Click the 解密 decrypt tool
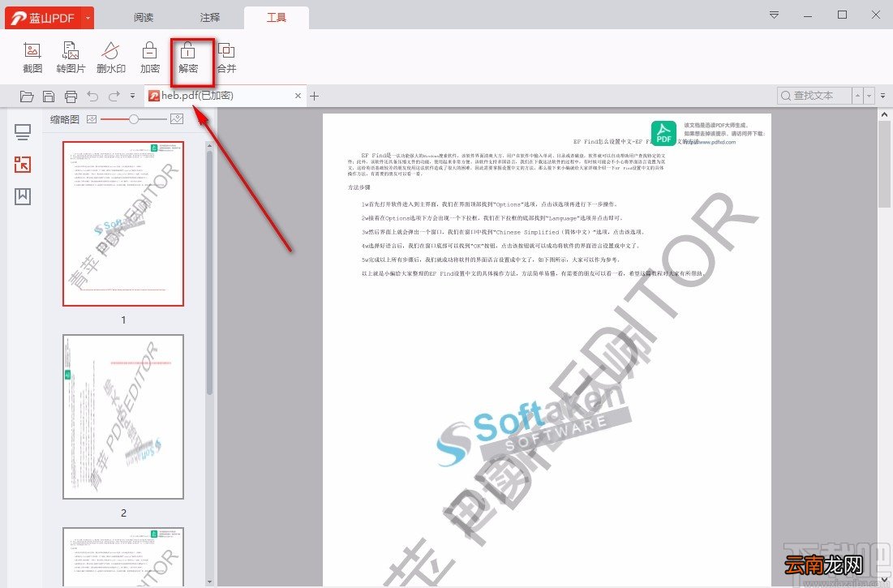 [x=188, y=58]
